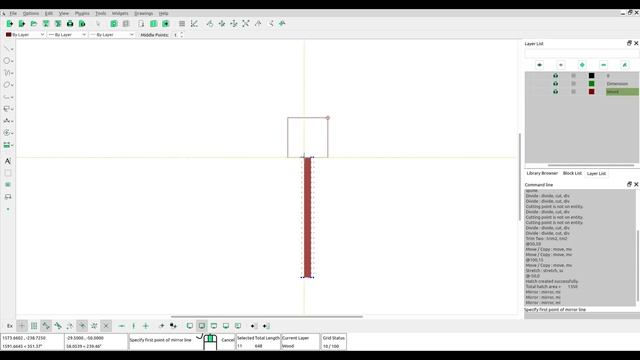Click the New From Template icon
This screenshot has height=360, width=640.
pyautogui.click(x=22, y=24)
